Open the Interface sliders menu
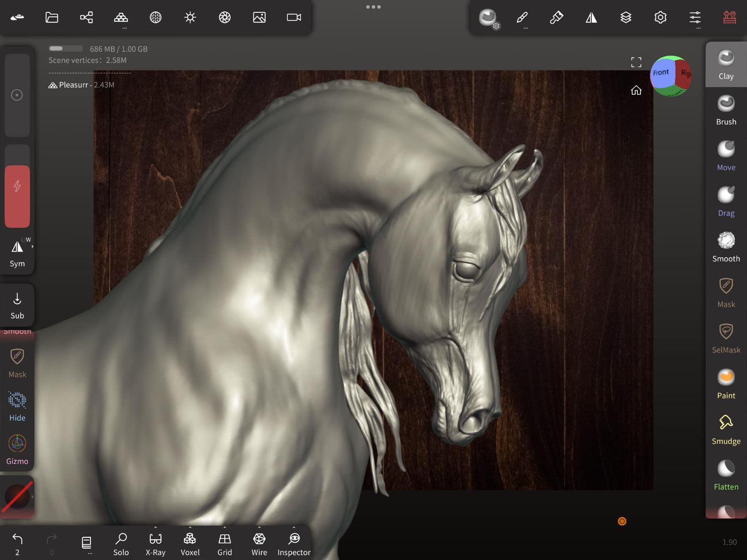The height and width of the screenshot is (560, 747). tap(695, 18)
